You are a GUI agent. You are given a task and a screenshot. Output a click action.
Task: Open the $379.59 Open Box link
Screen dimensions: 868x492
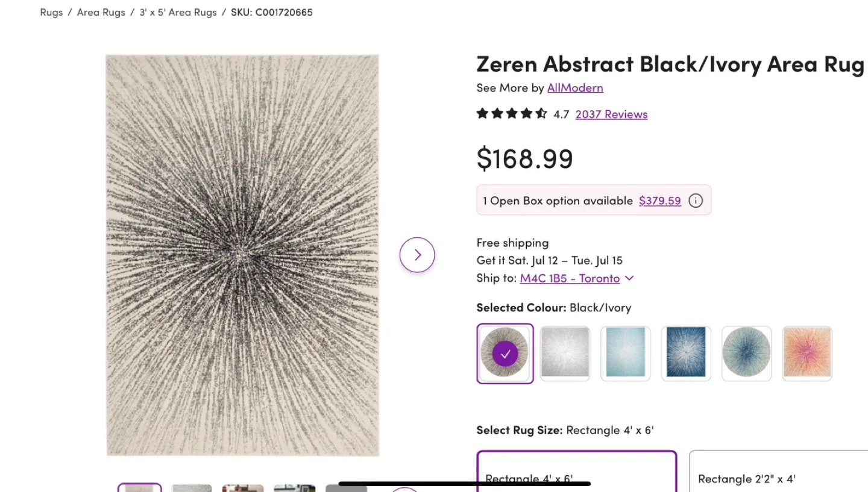click(660, 201)
